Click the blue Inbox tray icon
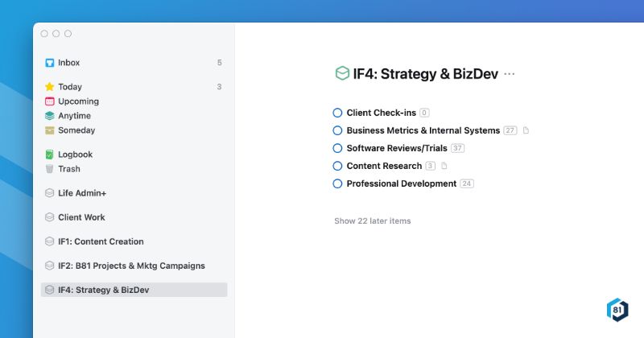 [50, 63]
